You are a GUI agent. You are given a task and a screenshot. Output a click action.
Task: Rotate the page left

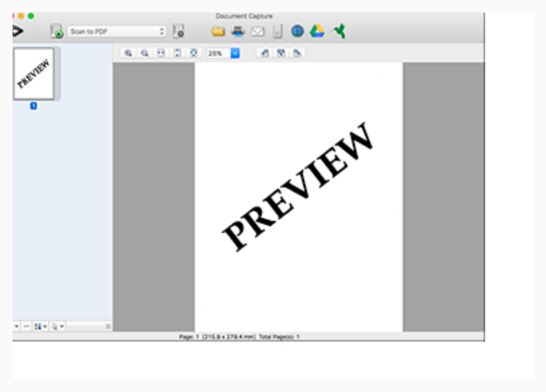265,53
